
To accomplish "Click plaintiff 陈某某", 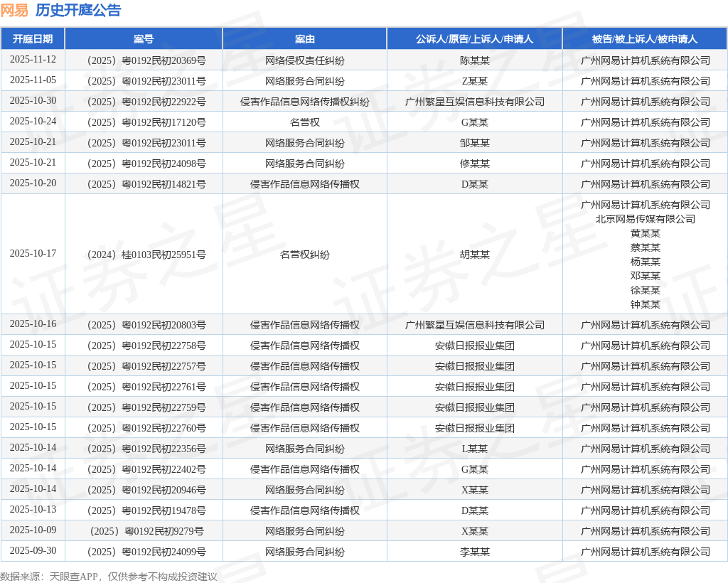I will tap(474, 60).
